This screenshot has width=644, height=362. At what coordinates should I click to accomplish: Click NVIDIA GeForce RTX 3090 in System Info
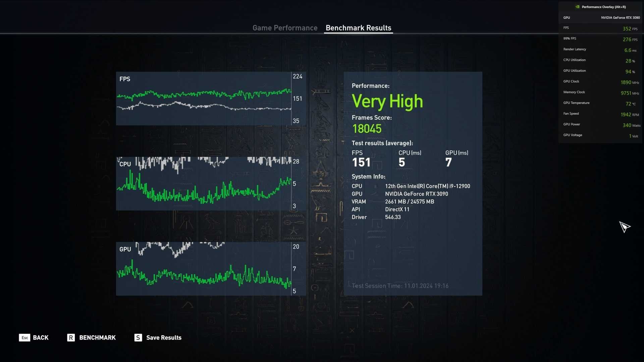[x=417, y=194]
